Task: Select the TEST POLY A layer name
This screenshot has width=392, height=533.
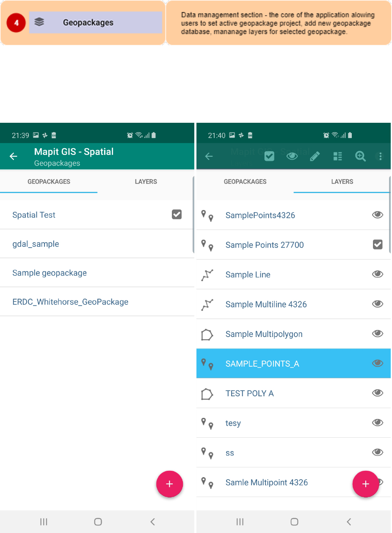Action: point(250,393)
